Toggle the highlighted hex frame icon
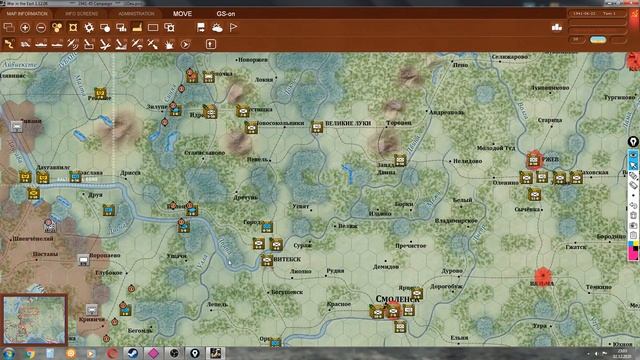Image resolution: width=640 pixels, height=360 pixels. tap(73, 27)
